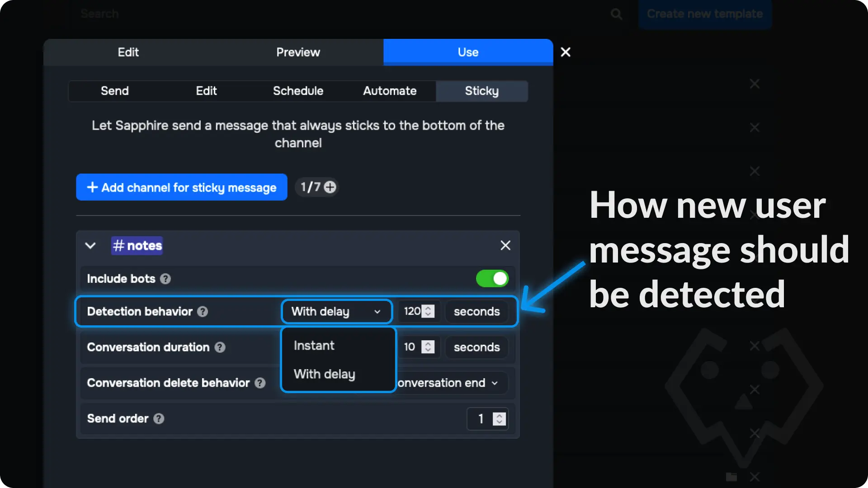Select the Sticky sub-tab
The height and width of the screenshot is (488, 868).
pyautogui.click(x=481, y=91)
